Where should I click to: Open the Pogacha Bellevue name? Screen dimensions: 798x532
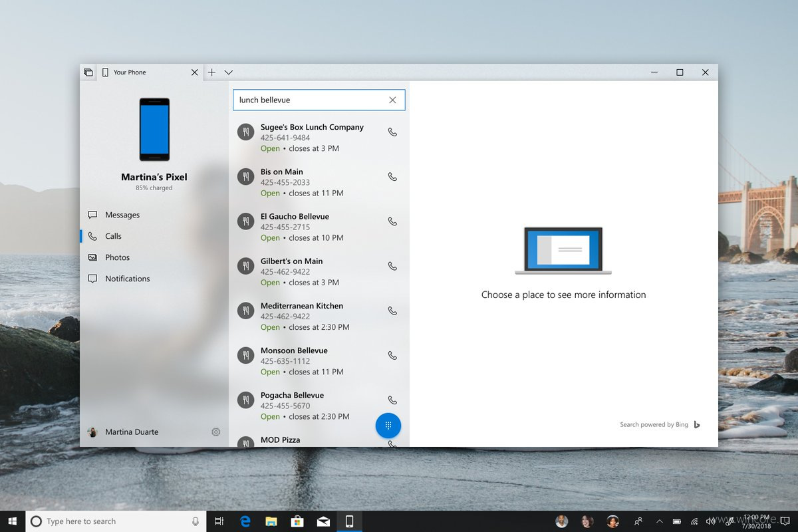click(x=292, y=395)
